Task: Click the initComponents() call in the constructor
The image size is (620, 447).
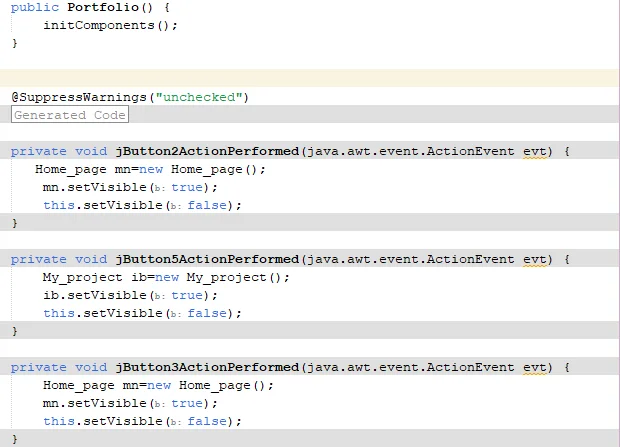Action: pyautogui.click(x=110, y=25)
